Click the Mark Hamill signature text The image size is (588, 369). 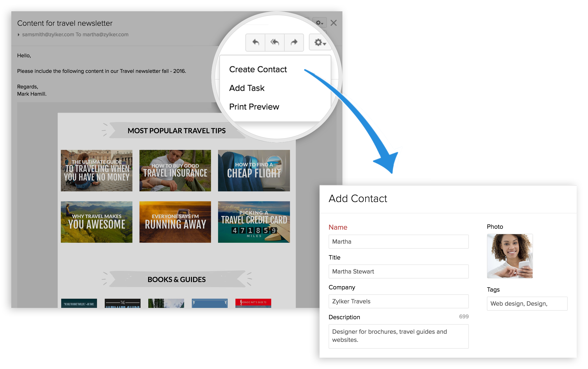point(32,94)
